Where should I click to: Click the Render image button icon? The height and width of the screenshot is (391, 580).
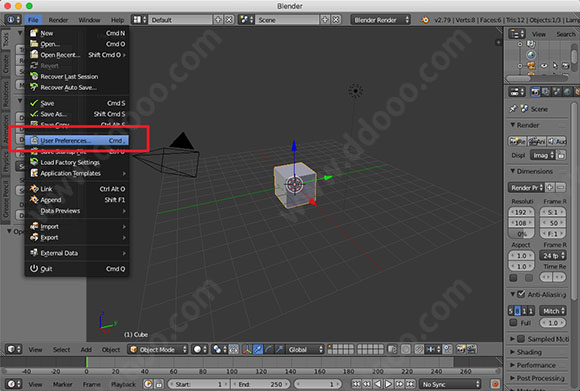517,141
